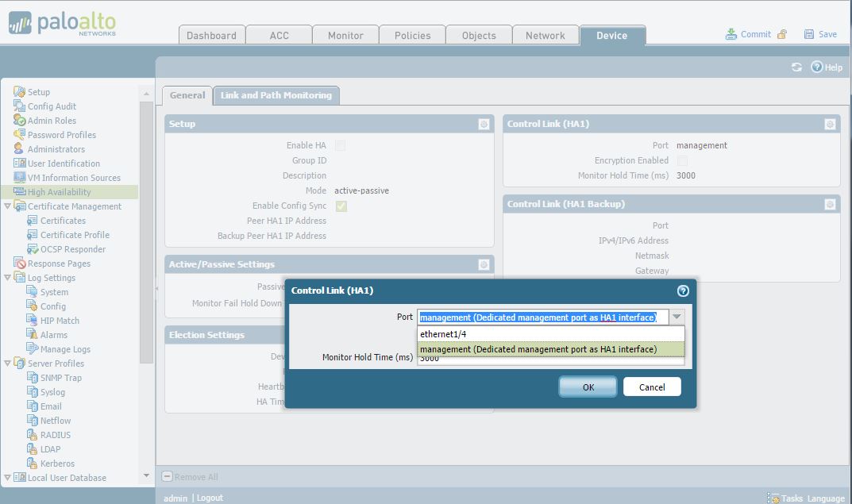Collapse the Certificate Management tree node
The image size is (852, 504).
click(7, 206)
